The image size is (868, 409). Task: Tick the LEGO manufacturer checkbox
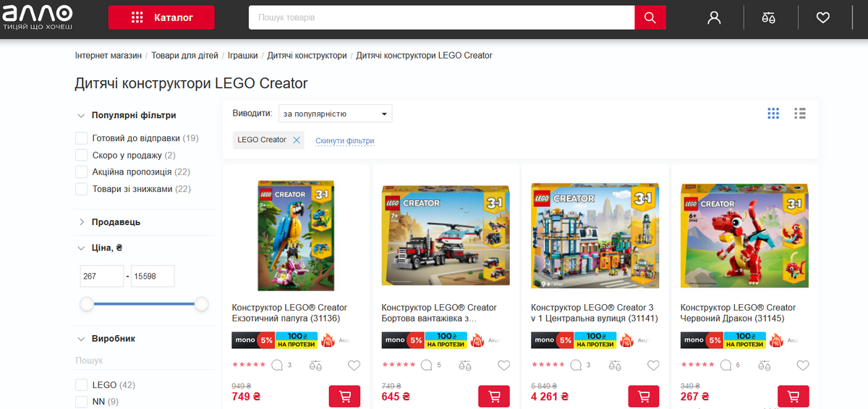[81, 385]
